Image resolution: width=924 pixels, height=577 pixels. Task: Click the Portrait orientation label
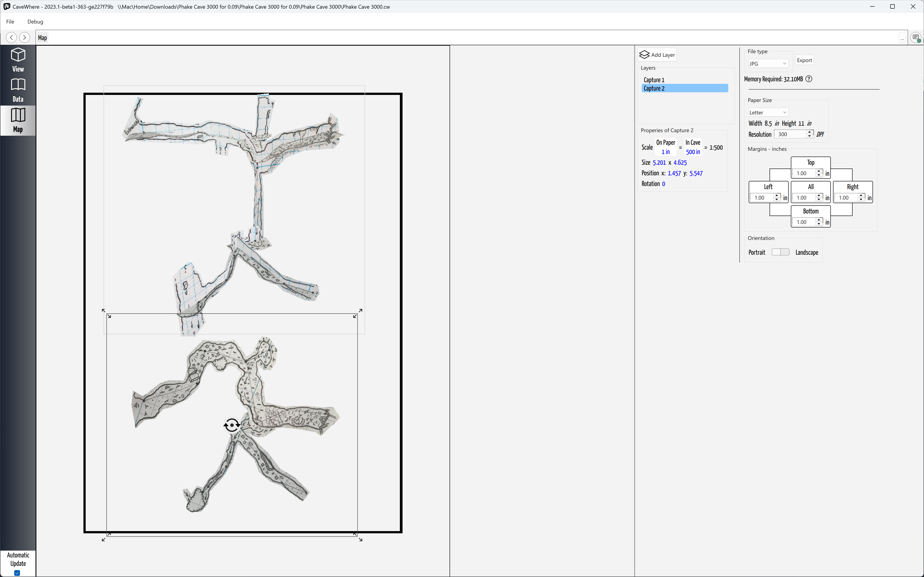(757, 253)
